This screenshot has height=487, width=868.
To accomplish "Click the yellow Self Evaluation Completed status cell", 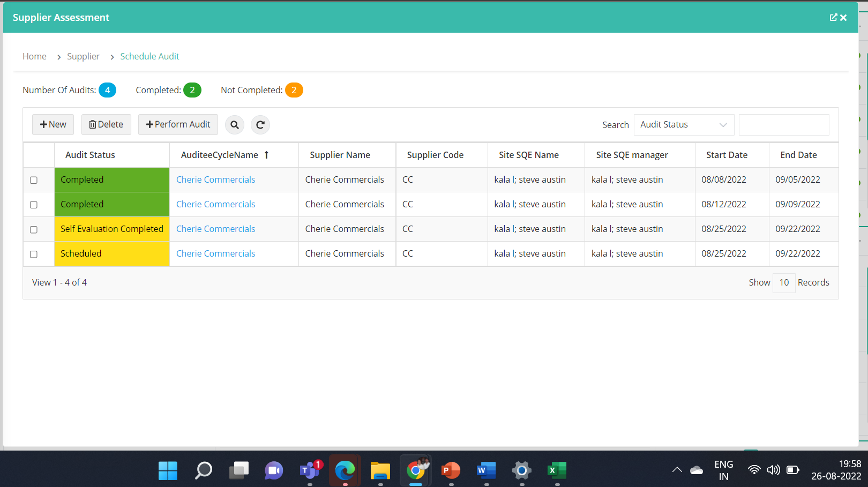I will (112, 229).
